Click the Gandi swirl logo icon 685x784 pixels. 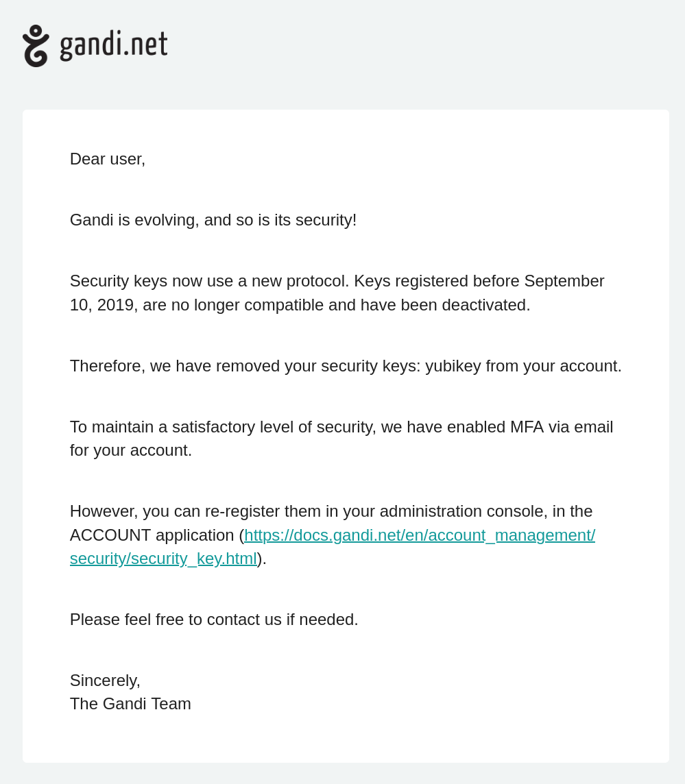coord(36,46)
